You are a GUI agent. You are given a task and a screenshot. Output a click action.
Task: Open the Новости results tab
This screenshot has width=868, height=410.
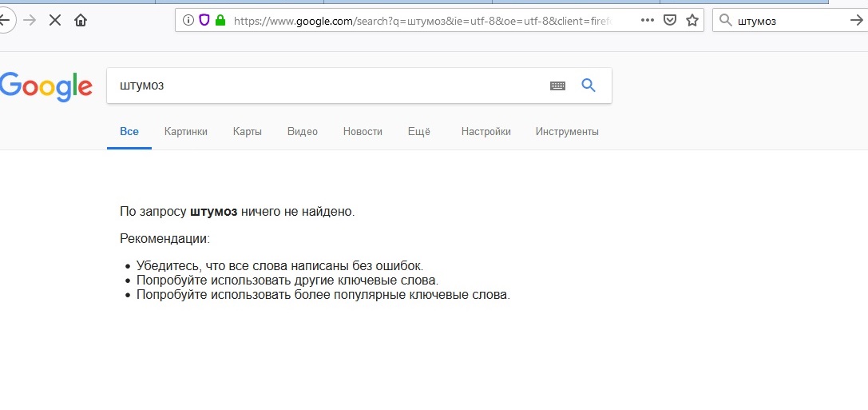(363, 132)
